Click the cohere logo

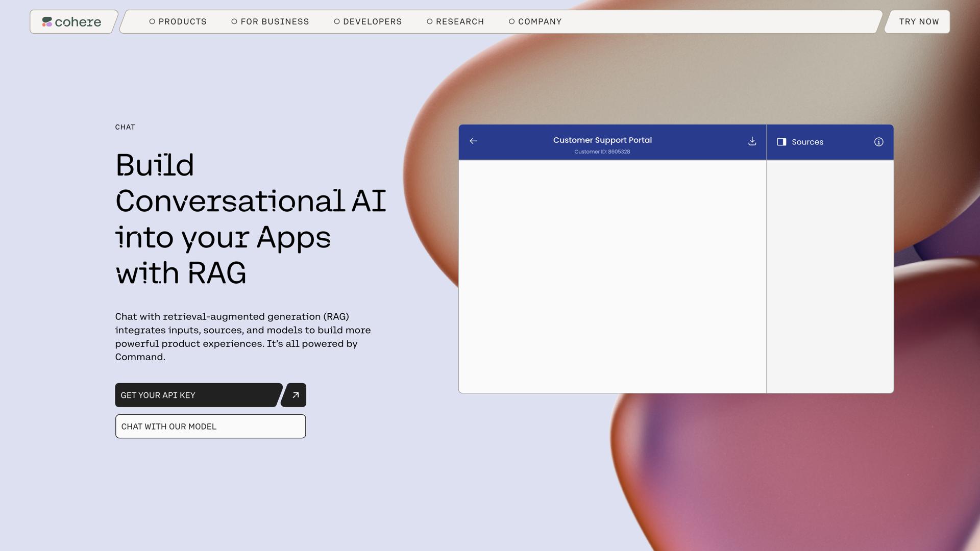tap(72, 22)
